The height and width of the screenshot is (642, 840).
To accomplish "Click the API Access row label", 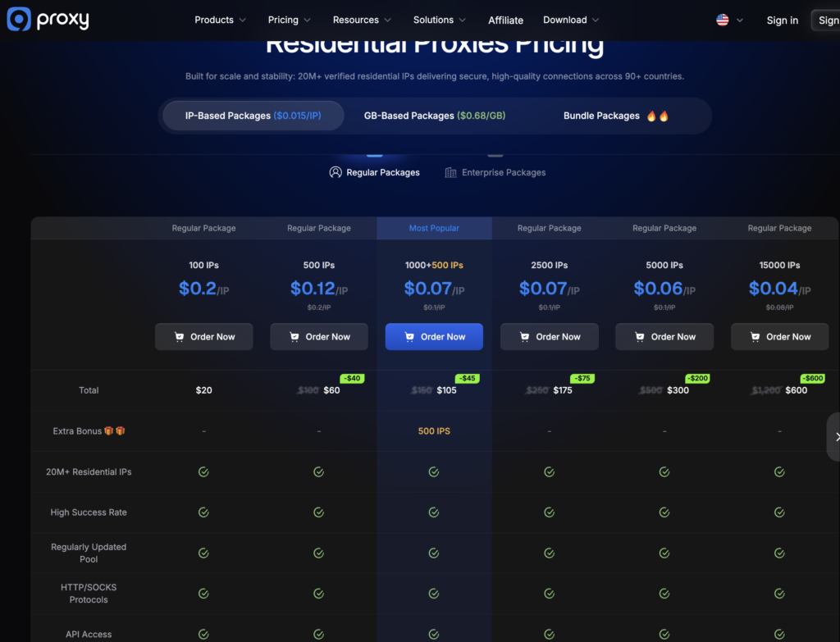I will [89, 634].
